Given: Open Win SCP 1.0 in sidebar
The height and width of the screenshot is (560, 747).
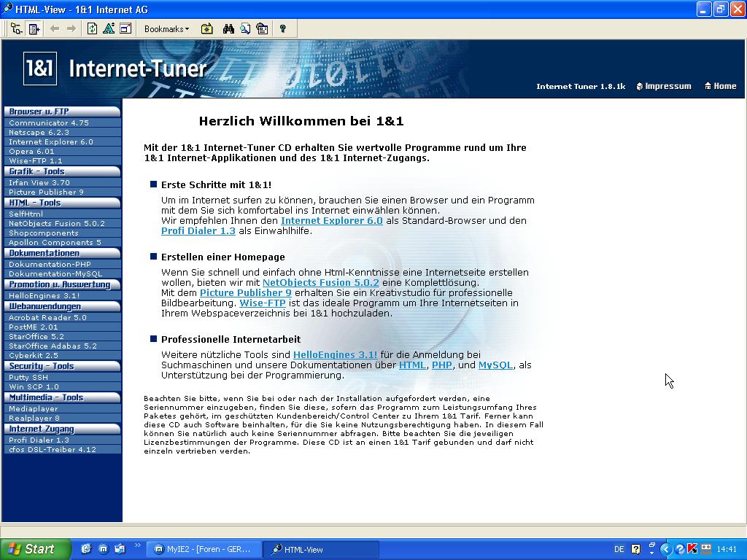Looking at the screenshot, I should [x=62, y=387].
